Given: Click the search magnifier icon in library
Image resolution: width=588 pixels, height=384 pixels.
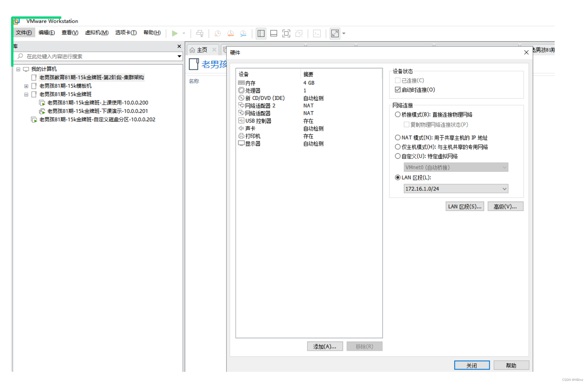Looking at the screenshot, I should 20,56.
